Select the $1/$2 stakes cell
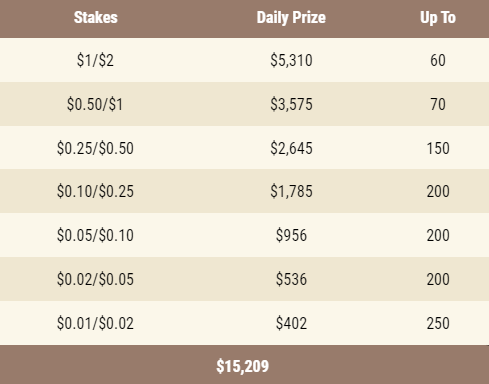 click(x=95, y=60)
